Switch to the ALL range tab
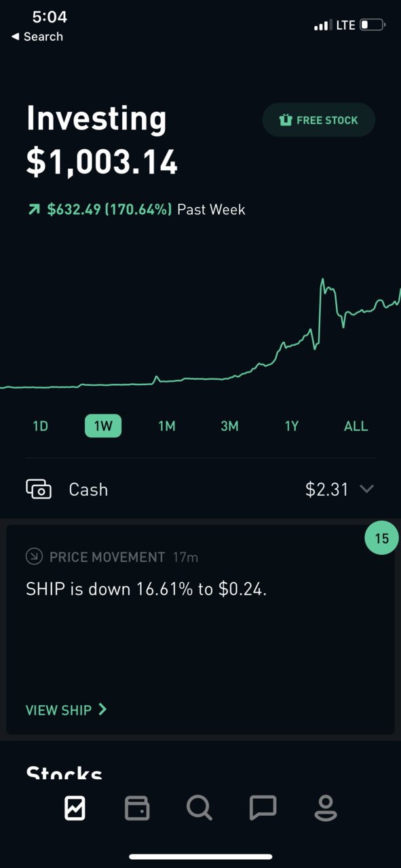The image size is (401, 868). 356,426
